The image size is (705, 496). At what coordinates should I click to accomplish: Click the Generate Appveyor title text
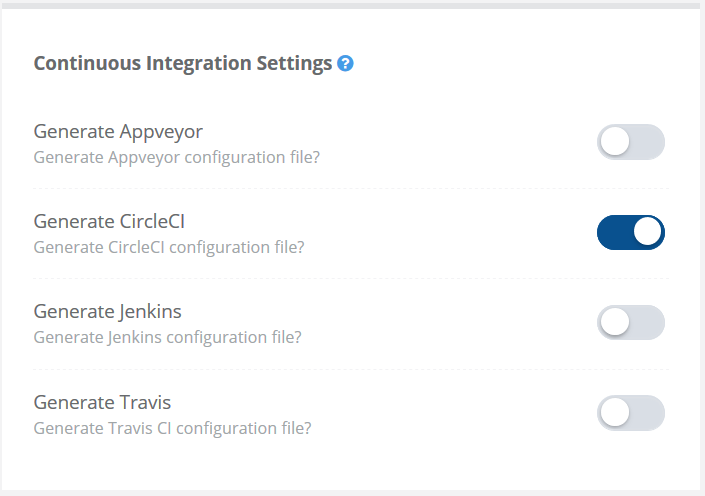click(x=118, y=132)
